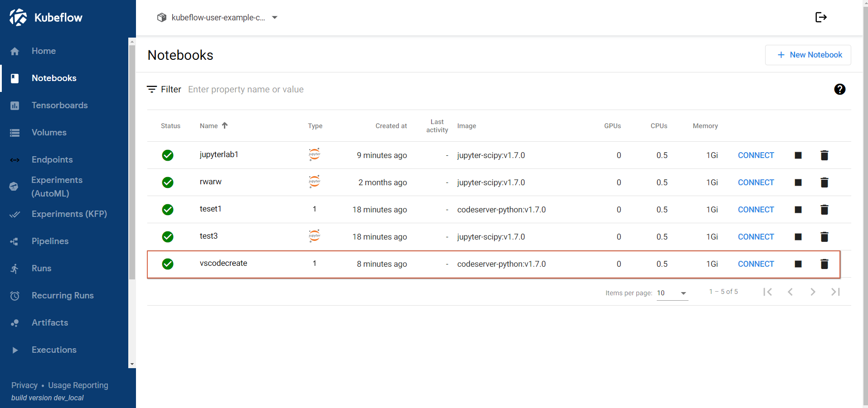Click the Filter icon
The width and height of the screenshot is (868, 408).
(152, 89)
